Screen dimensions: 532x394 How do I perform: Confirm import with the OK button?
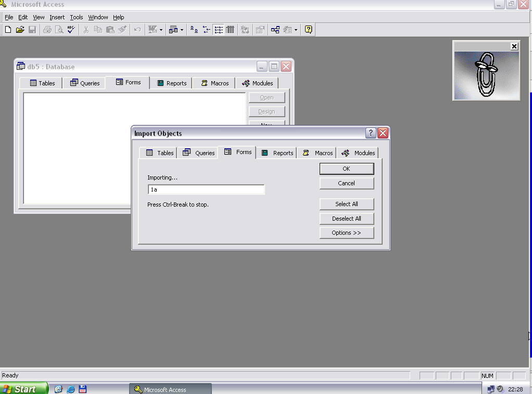click(346, 169)
